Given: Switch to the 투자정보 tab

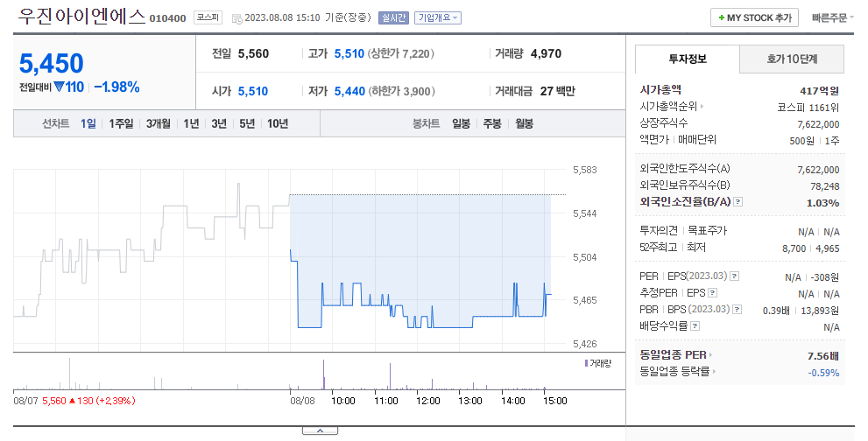Looking at the screenshot, I should coord(687,59).
